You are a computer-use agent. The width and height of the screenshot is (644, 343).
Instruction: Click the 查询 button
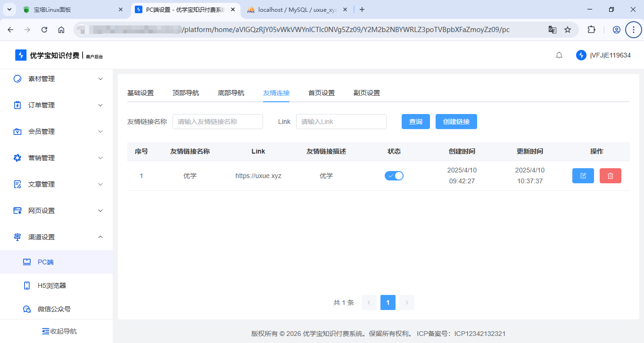pos(415,122)
